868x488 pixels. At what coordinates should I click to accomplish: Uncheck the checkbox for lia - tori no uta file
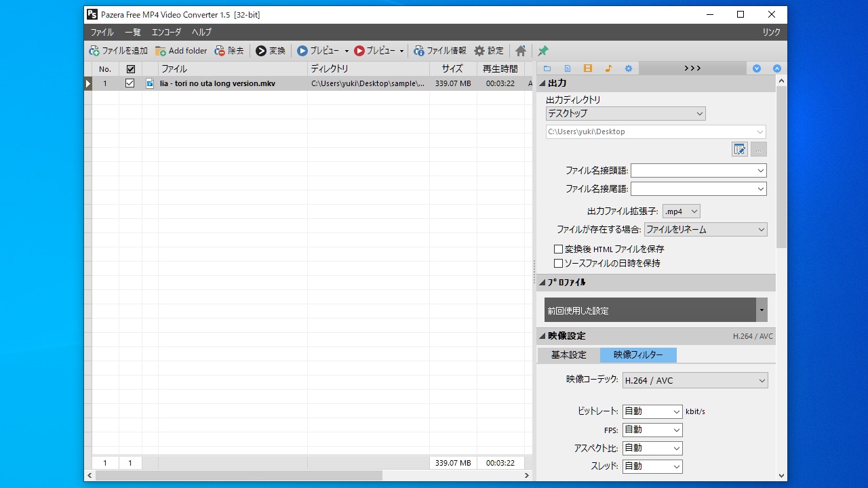[x=130, y=83]
